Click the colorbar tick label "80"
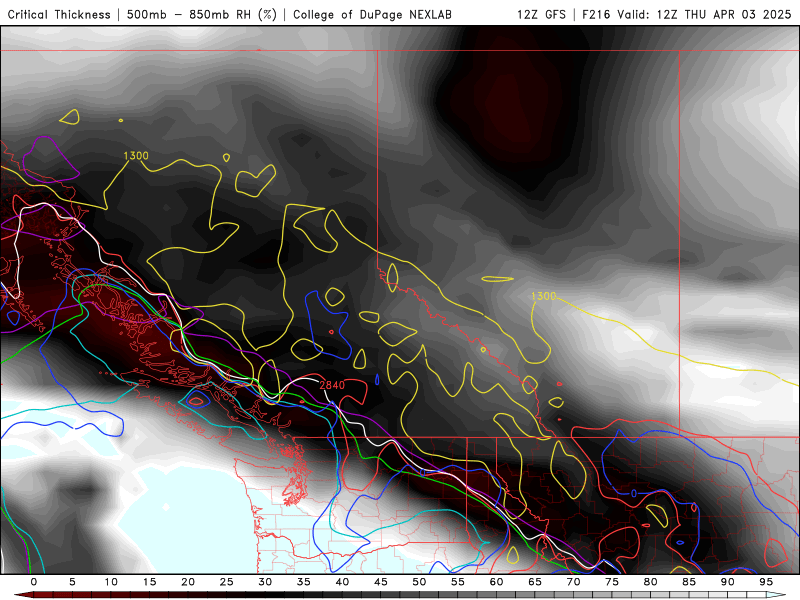Screen dimensions: 800x600 pyautogui.click(x=651, y=582)
